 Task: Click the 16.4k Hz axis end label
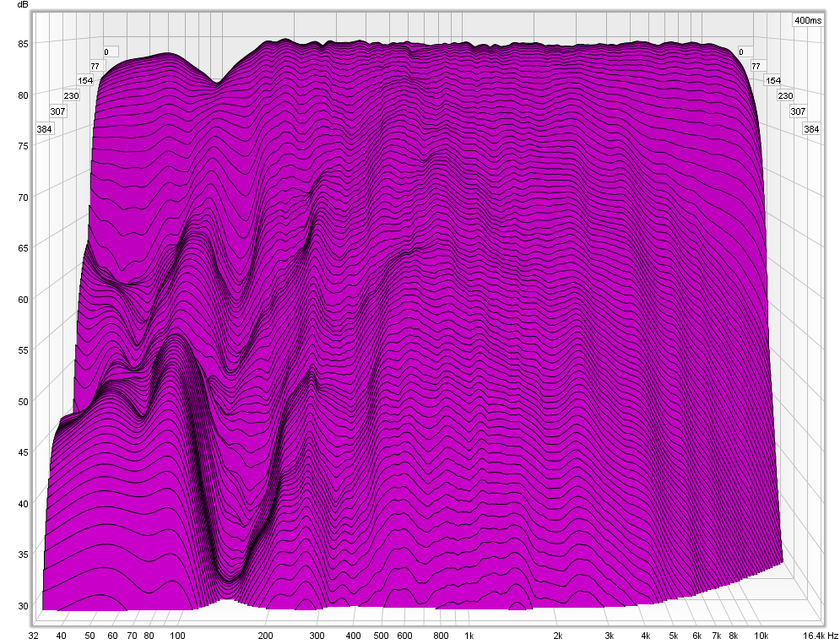(821, 636)
